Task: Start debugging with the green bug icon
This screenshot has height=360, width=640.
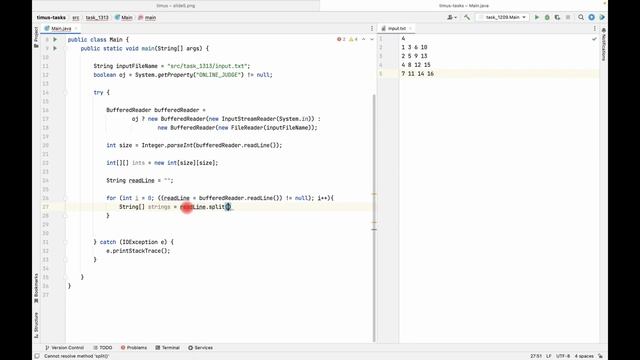Action: [547, 18]
